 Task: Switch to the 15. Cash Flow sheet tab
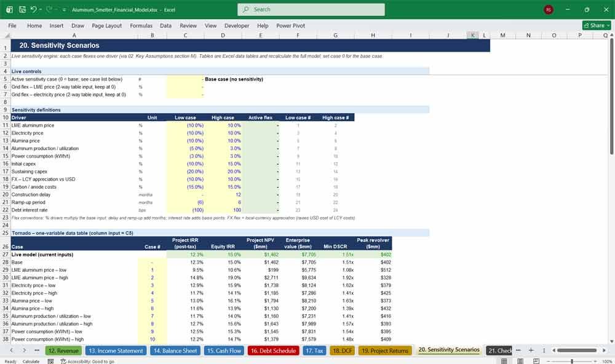(224, 350)
